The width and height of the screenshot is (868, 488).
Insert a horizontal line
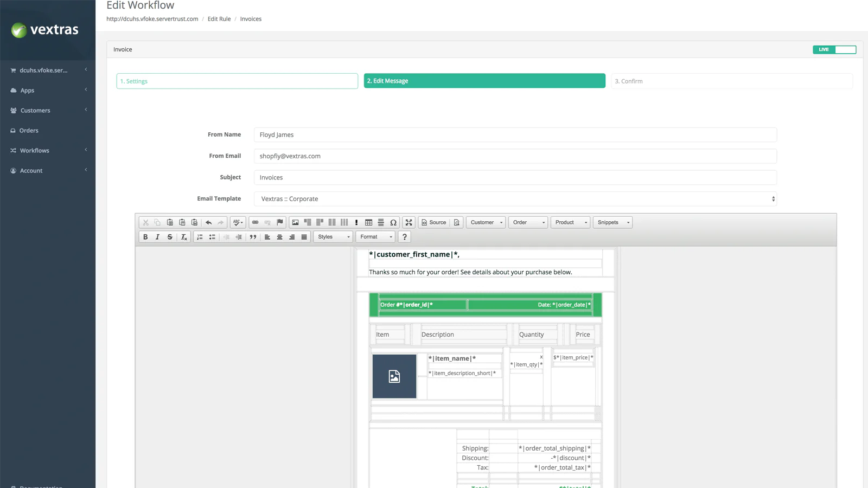coord(381,222)
